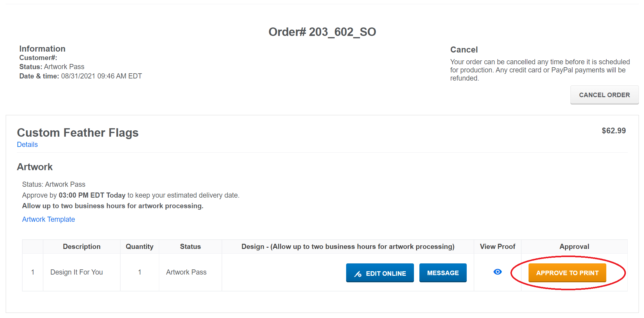Click the Artwork Pass status cell

click(186, 272)
